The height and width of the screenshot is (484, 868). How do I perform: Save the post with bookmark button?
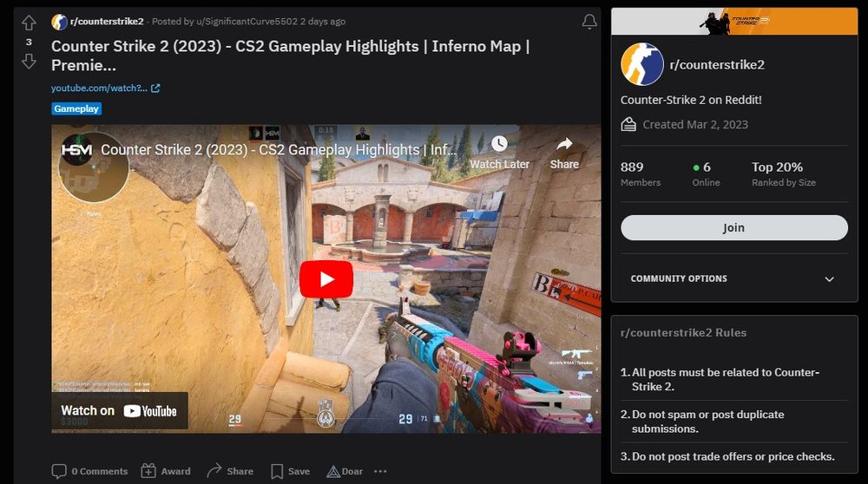(x=290, y=471)
